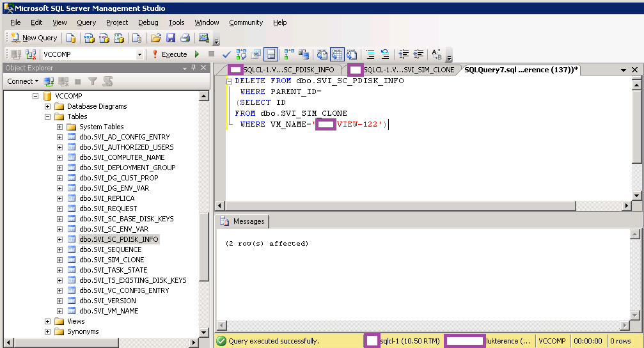Click the Debug green play icon

[197, 54]
